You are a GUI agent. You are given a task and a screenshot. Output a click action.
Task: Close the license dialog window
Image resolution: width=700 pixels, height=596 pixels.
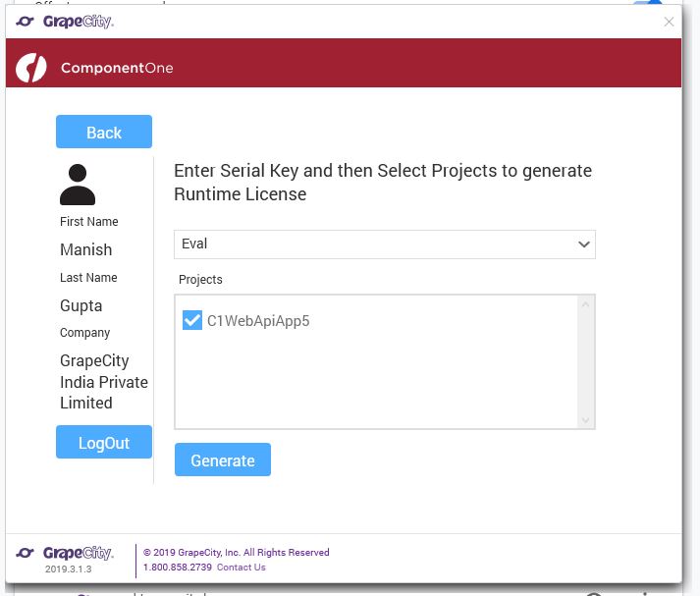tap(669, 22)
